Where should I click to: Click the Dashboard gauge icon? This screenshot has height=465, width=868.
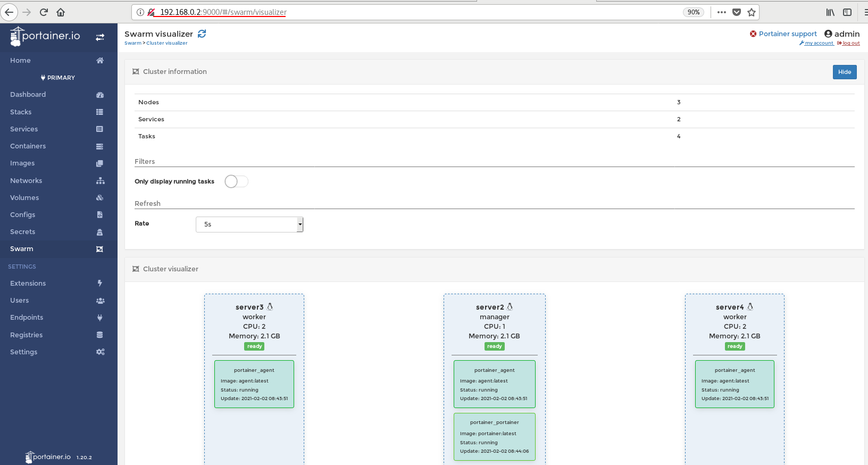(100, 95)
